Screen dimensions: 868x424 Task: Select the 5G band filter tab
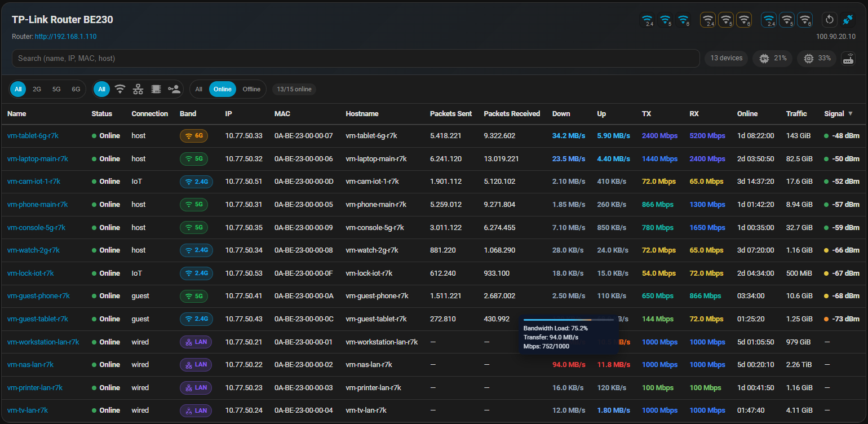[56, 89]
